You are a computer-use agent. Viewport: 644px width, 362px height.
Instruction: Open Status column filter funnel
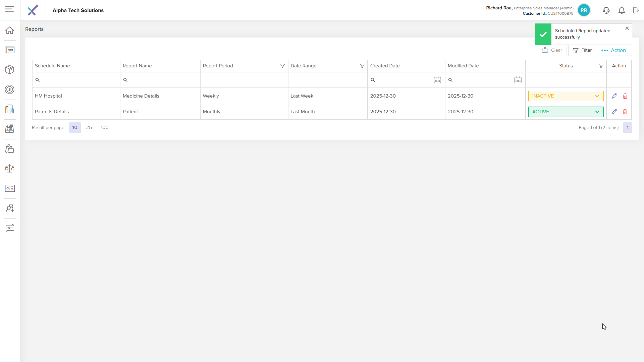601,66
